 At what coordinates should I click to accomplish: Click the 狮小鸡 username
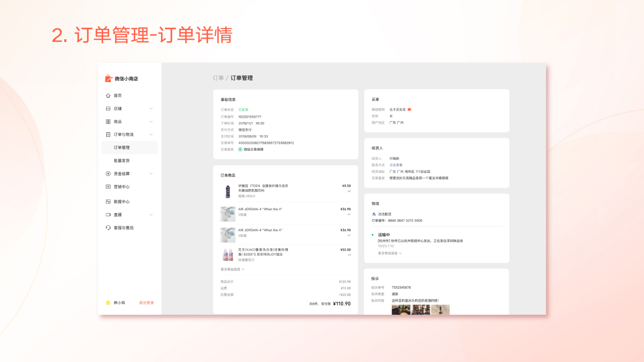tap(119, 303)
